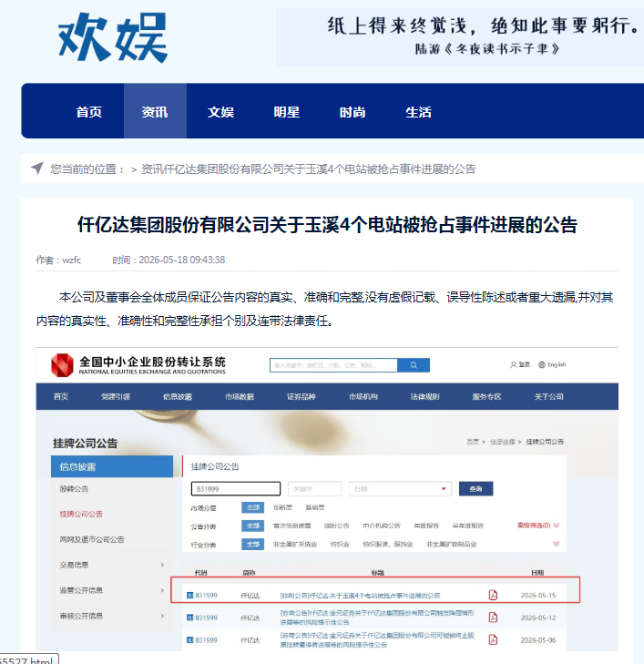Open the 2026-05-12 announcement PDF icon
Viewport: 644px width, 664px height.
click(x=493, y=618)
